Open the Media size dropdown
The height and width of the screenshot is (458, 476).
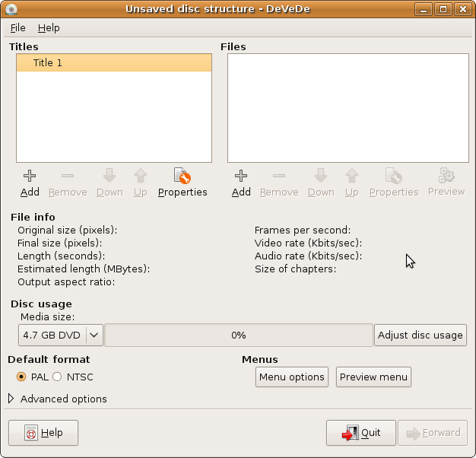pos(61,335)
